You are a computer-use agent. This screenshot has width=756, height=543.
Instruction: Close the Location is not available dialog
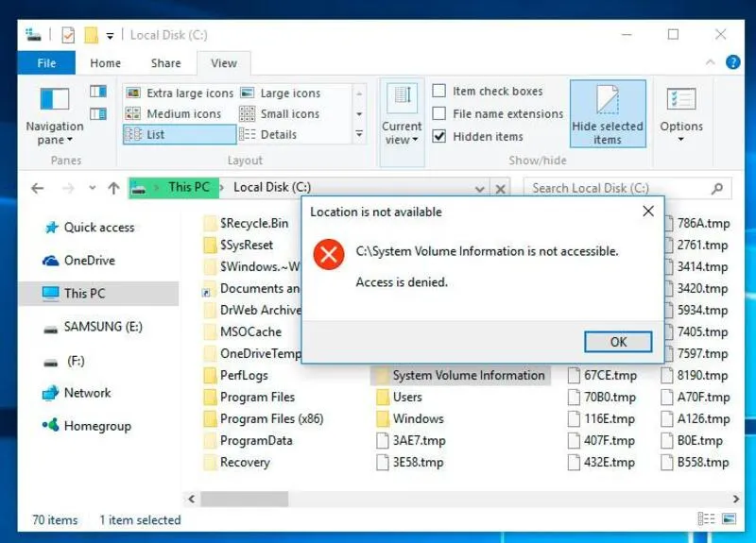click(648, 212)
